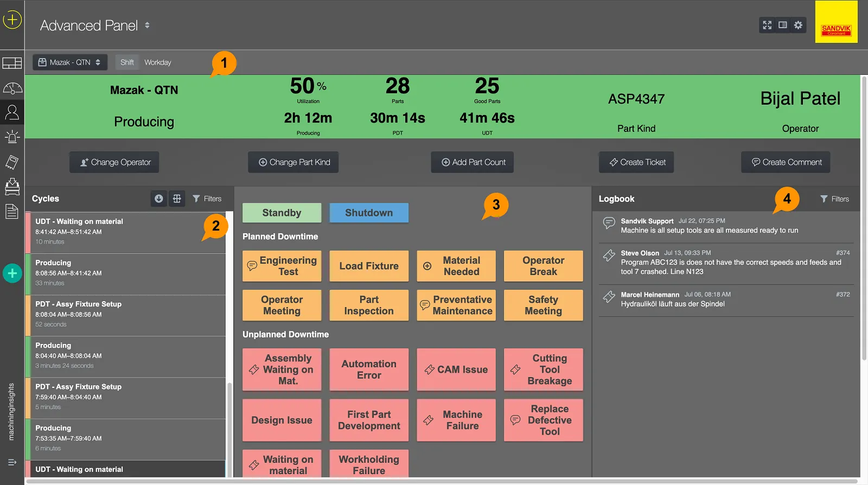Open the Advanced Panel view dropdown
Viewport: 868px width, 485px height.
[x=95, y=25]
